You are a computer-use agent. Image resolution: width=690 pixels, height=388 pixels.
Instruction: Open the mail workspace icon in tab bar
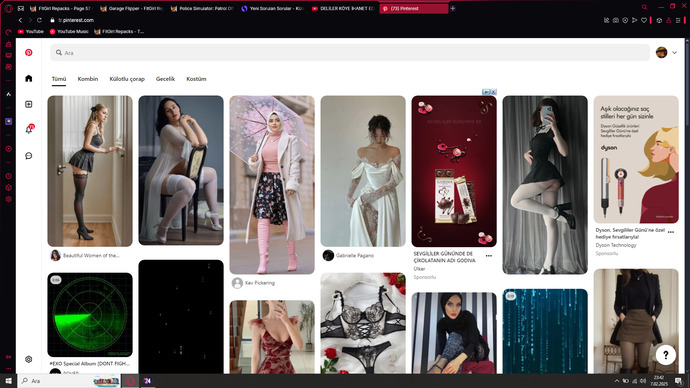(21, 8)
